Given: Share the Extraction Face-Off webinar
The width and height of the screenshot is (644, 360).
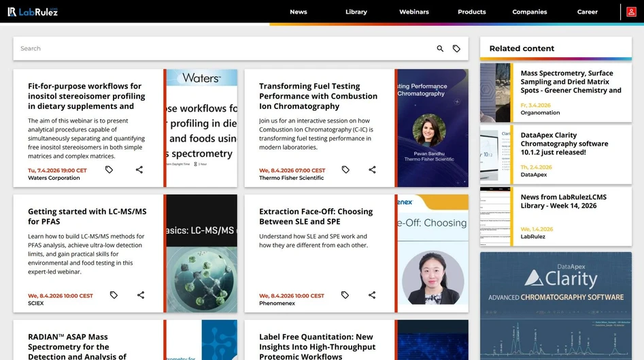Looking at the screenshot, I should [x=372, y=295].
